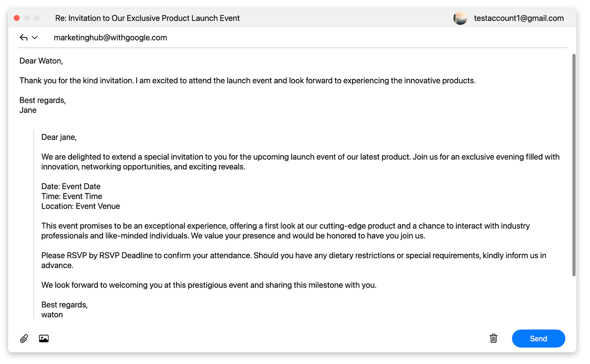Close the reply window with the red button
The image size is (590, 364).
pos(17,18)
